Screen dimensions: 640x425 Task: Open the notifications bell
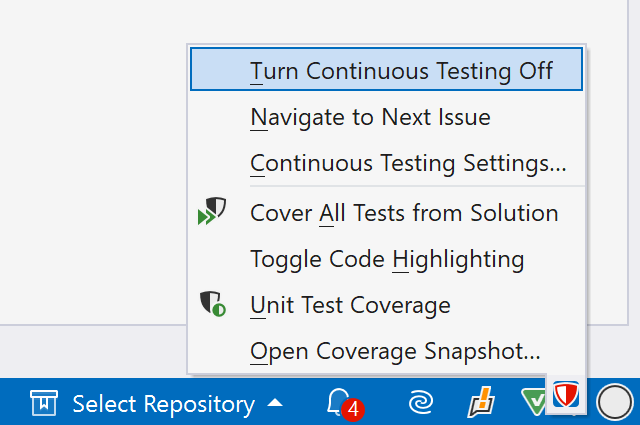pos(337,401)
